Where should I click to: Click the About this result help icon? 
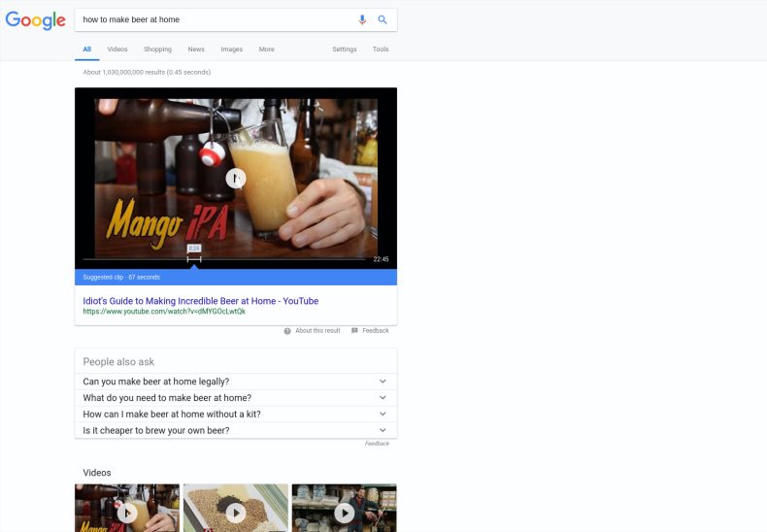tap(287, 331)
